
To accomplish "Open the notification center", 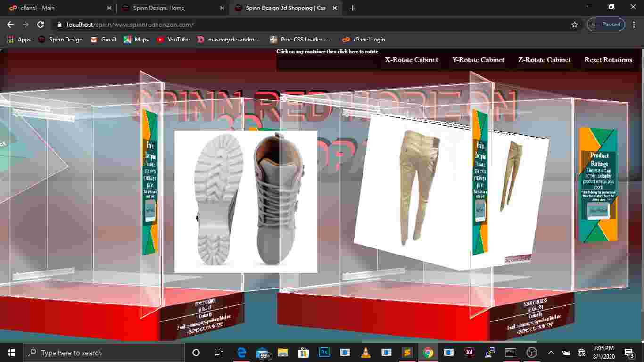I will coord(629,353).
